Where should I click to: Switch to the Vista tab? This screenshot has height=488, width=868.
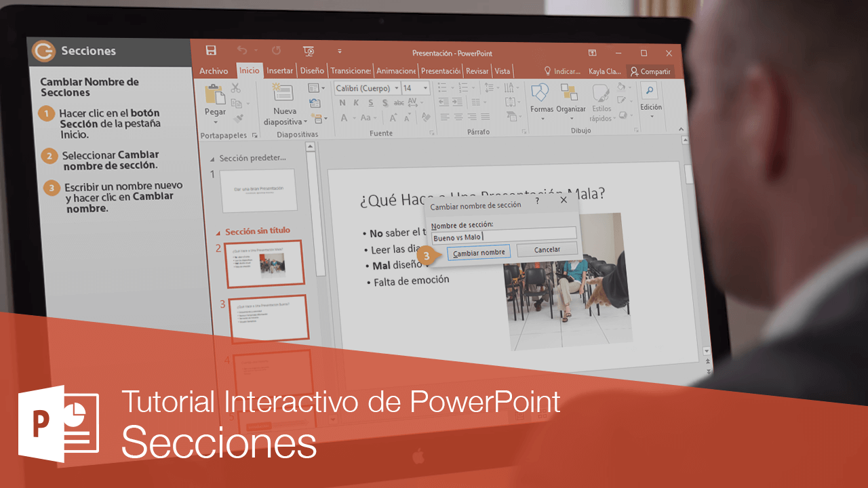click(x=502, y=71)
